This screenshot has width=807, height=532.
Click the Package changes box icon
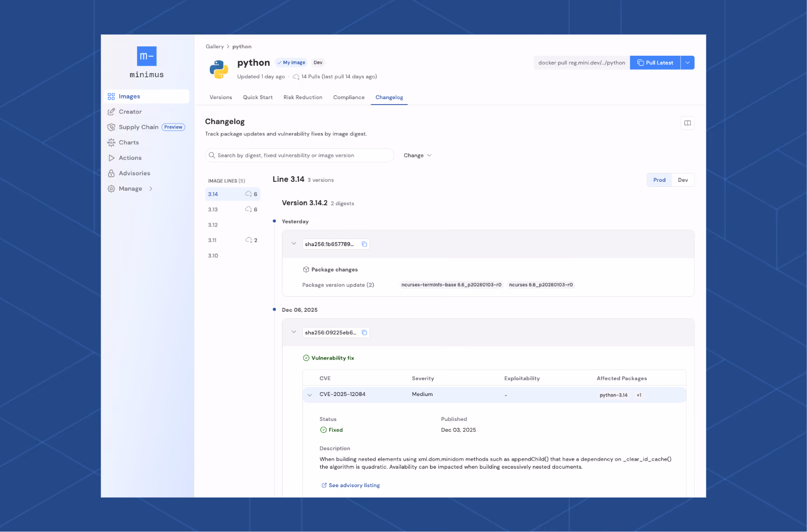(x=306, y=269)
